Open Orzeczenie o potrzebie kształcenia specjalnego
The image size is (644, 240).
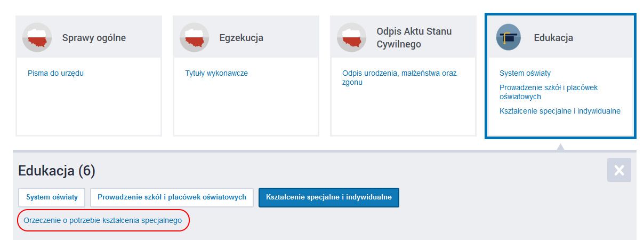pos(103,220)
